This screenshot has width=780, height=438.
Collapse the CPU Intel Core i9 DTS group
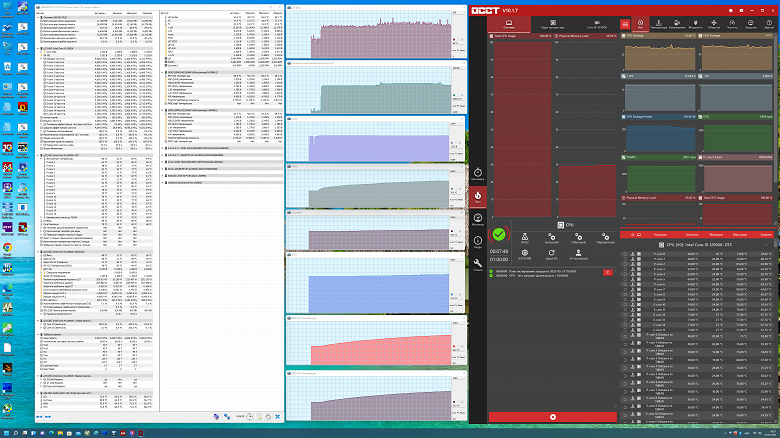(x=767, y=245)
